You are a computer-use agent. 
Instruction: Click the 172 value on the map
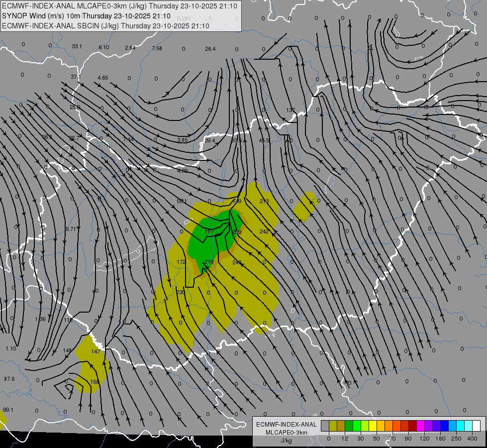[181, 262]
